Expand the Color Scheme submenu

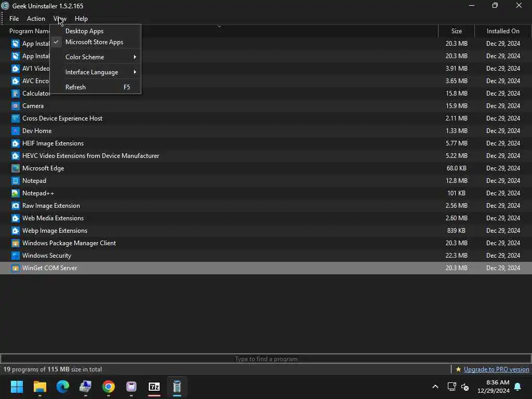click(95, 57)
